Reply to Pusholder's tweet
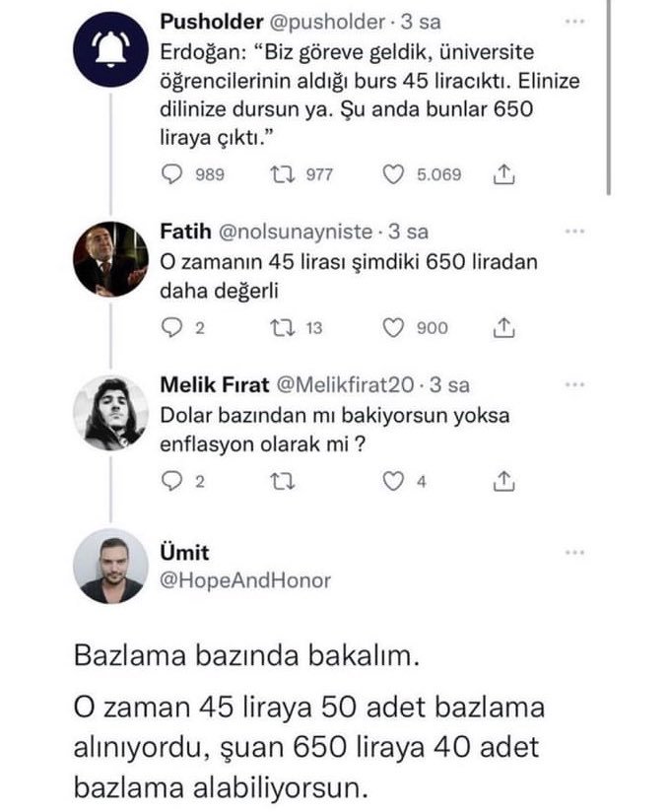The height and width of the screenshot is (812, 668). [x=172, y=174]
